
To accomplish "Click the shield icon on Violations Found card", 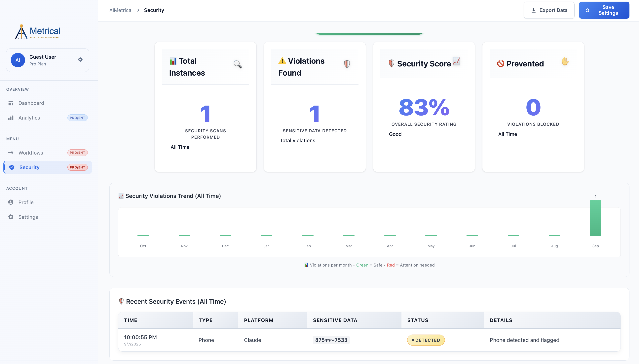I will click(347, 64).
